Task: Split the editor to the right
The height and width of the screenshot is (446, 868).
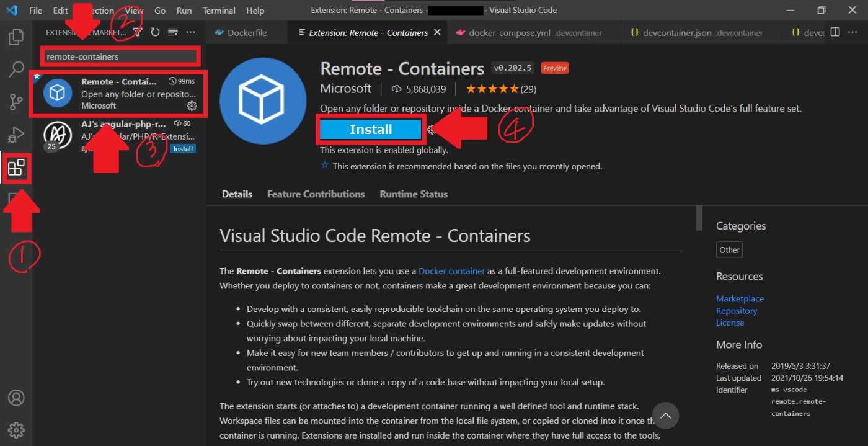Action: [835, 32]
